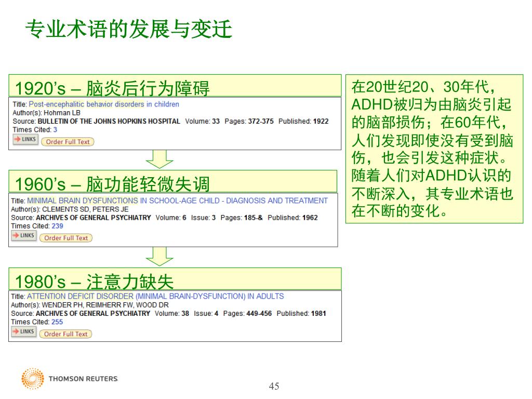
Task: Click ARCHIVES OF GENERAL PSYCHIATRY source in 1981 record
Action: pyautogui.click(x=93, y=313)
